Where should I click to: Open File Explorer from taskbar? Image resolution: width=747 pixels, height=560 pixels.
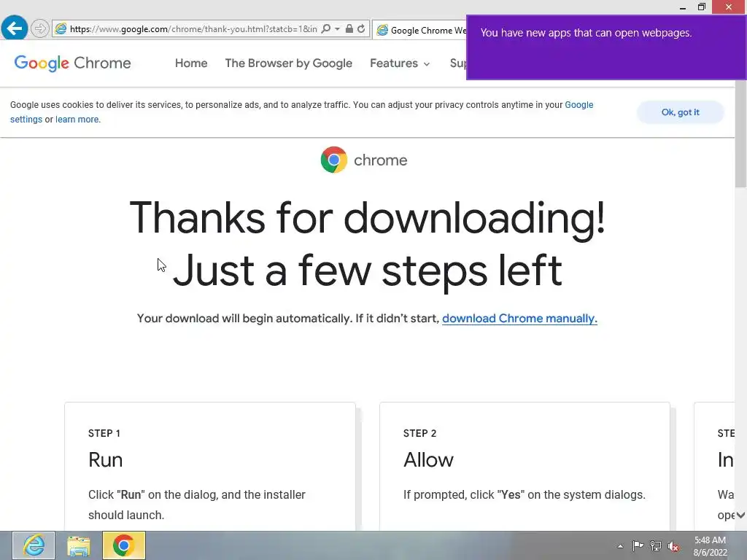tap(79, 545)
